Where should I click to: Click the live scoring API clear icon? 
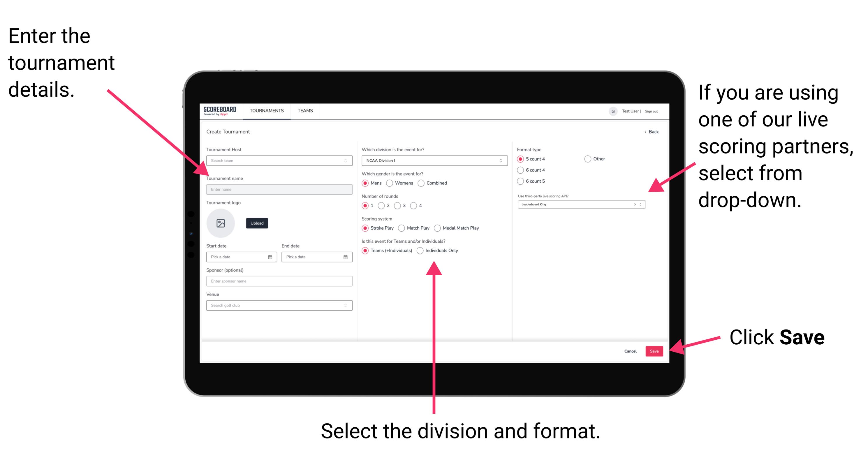pos(633,205)
